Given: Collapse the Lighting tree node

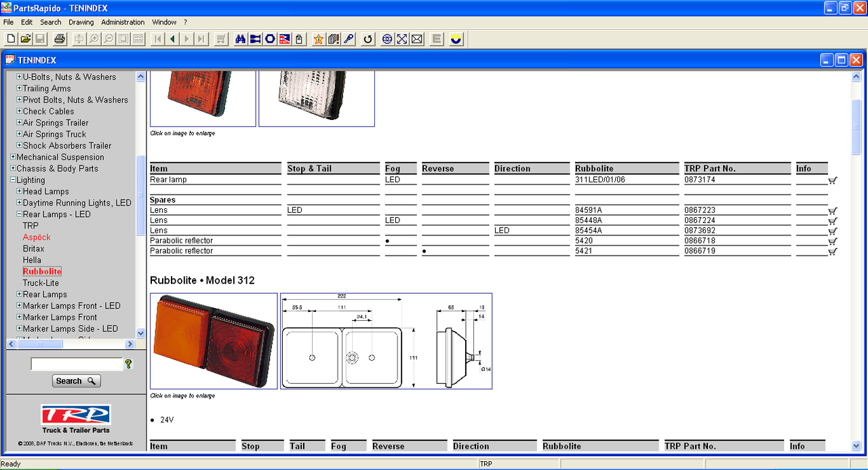Looking at the screenshot, I should pos(13,180).
